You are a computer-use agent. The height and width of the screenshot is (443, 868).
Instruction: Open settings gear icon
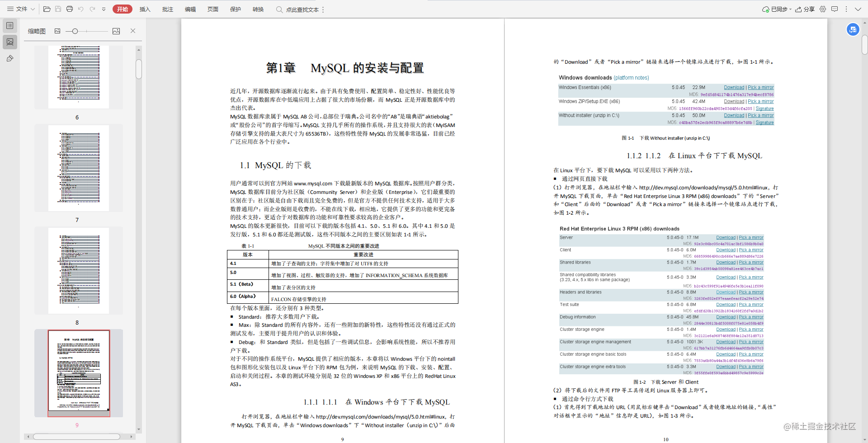[x=823, y=9]
